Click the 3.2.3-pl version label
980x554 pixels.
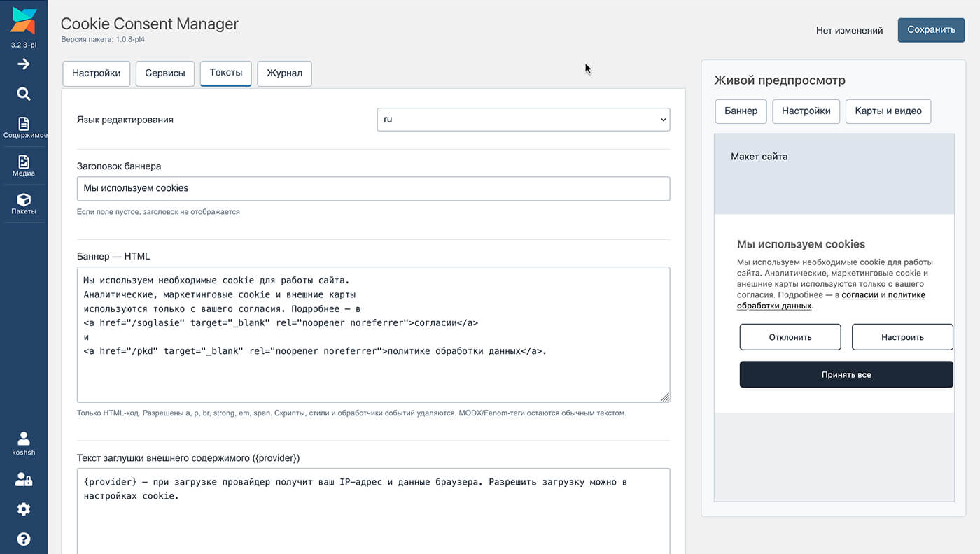tap(23, 45)
